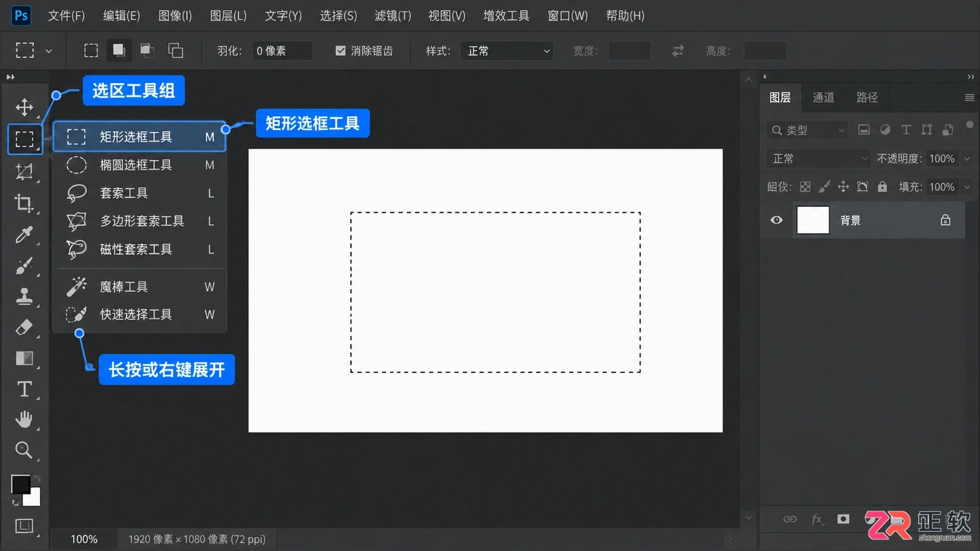
Task: Switch to the 通道 tab
Action: 823,97
